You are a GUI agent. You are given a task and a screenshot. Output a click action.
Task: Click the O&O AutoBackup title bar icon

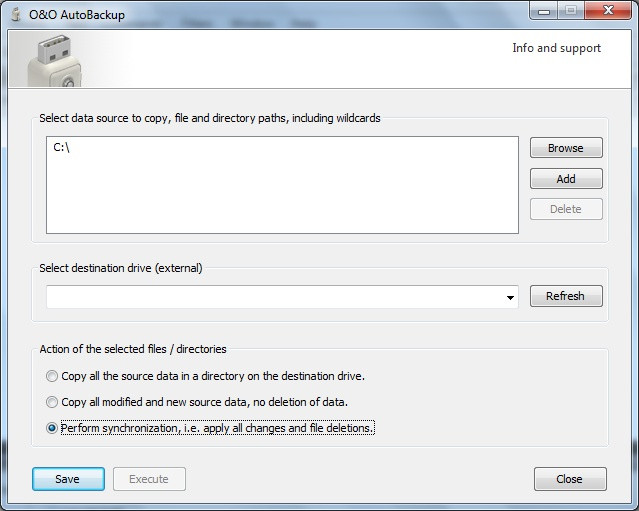[15, 14]
